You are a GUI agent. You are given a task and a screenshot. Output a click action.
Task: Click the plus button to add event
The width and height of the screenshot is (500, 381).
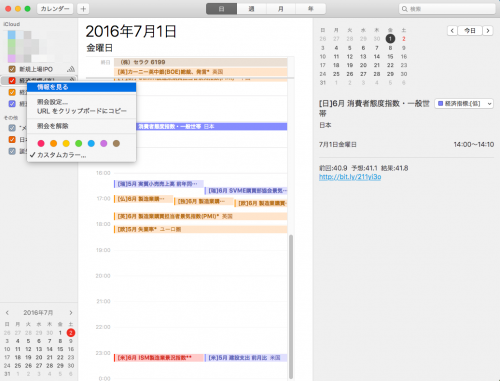point(83,9)
